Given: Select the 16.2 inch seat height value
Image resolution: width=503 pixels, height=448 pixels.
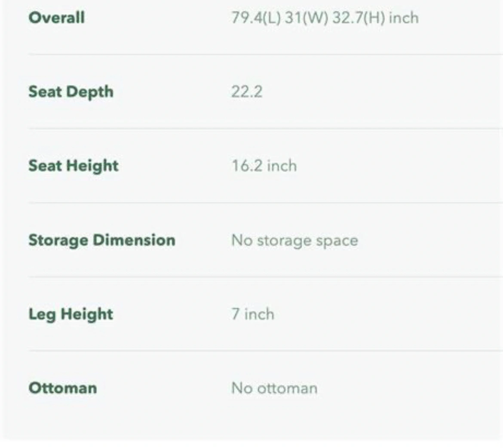Looking at the screenshot, I should coord(264,166).
